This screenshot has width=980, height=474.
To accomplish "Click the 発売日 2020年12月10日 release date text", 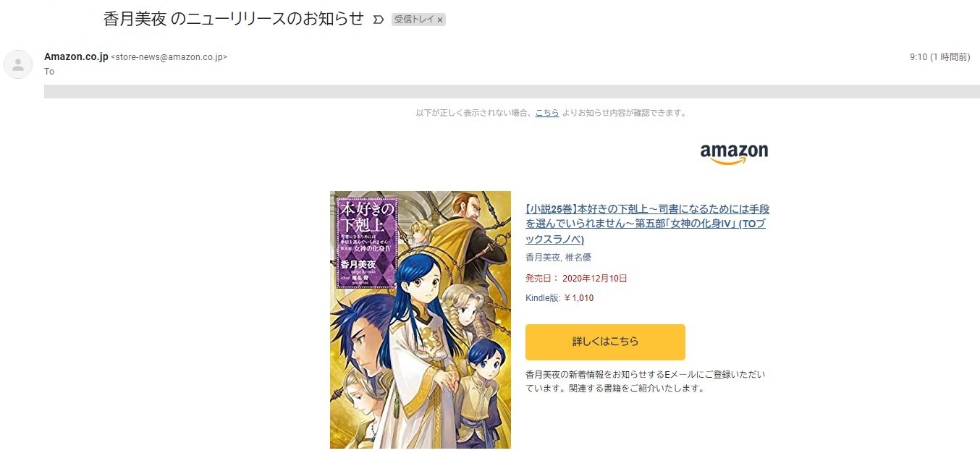I will point(576,278).
